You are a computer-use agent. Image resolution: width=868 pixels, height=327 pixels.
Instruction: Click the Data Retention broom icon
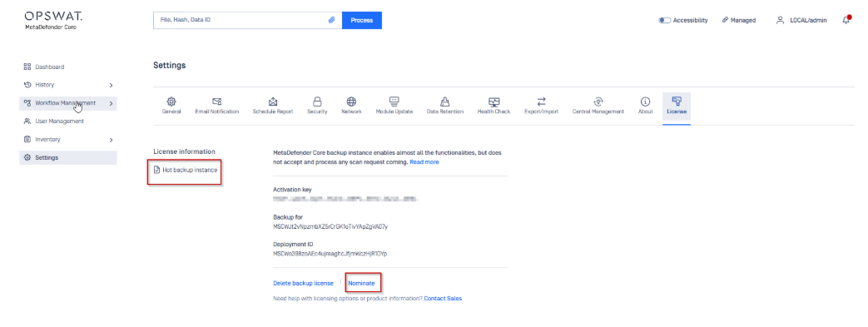coord(444,102)
